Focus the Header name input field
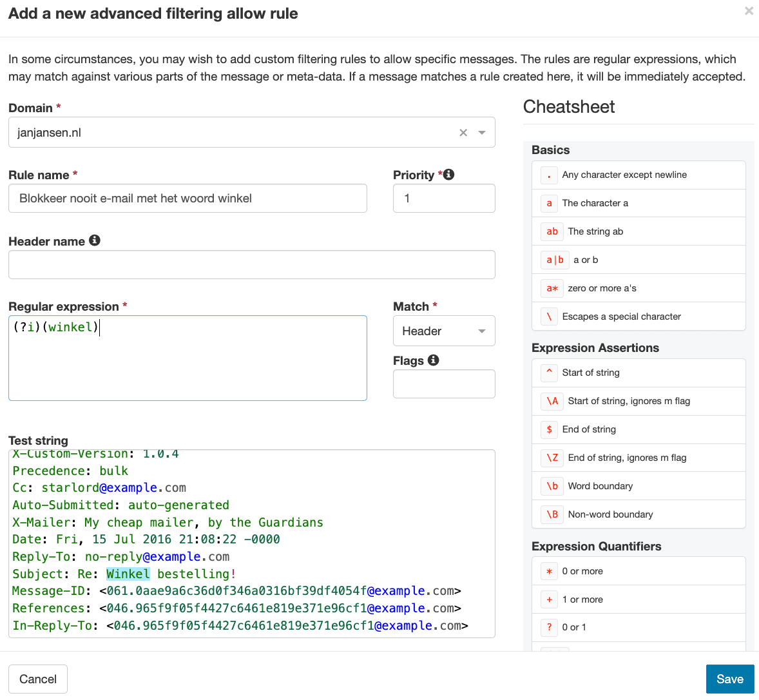This screenshot has width=759, height=700. tap(251, 265)
